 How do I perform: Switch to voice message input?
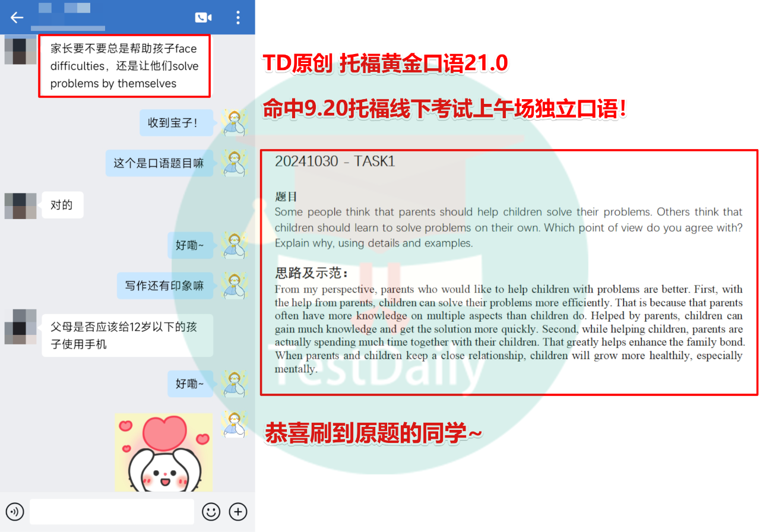pos(15,511)
